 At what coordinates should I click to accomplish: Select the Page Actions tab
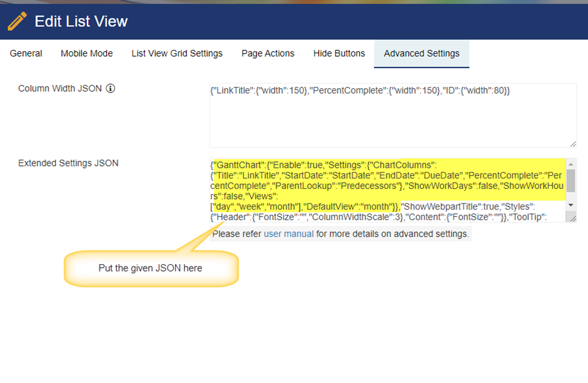[x=268, y=54]
